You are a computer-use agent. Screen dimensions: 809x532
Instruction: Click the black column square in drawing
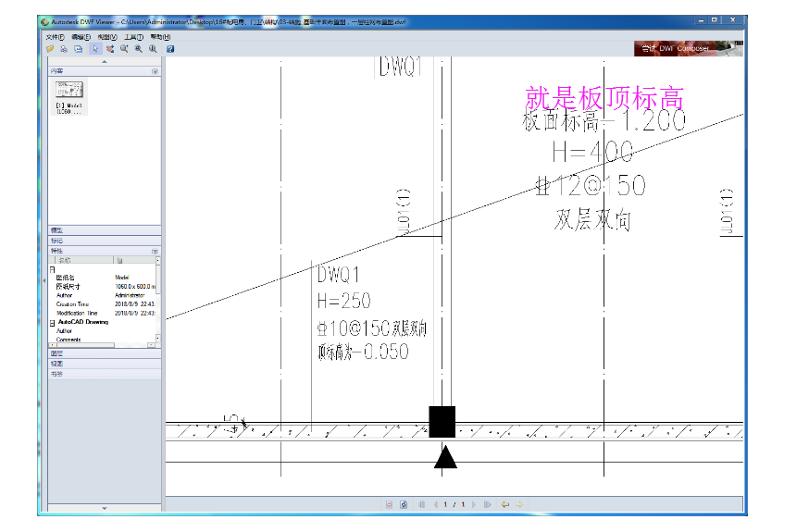pyautogui.click(x=442, y=422)
